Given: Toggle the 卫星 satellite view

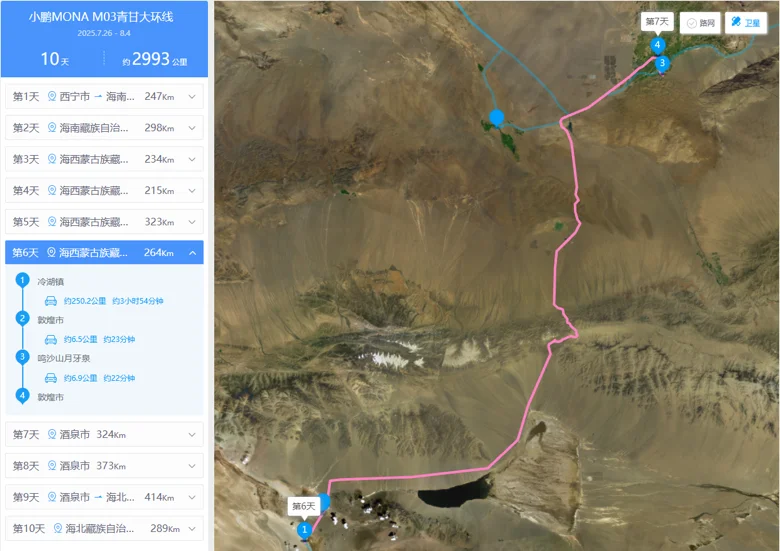Looking at the screenshot, I should [x=745, y=23].
